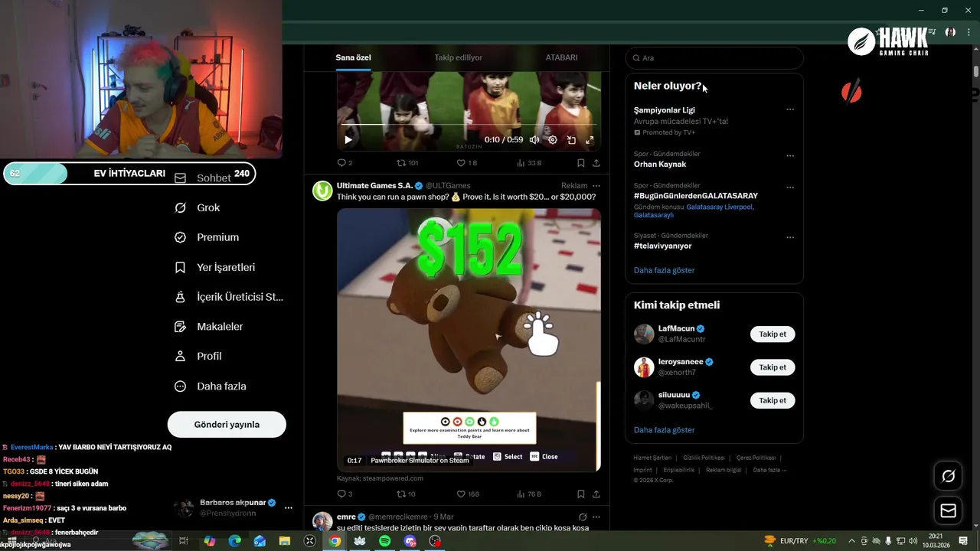Open video settings gear icon

[x=553, y=140]
